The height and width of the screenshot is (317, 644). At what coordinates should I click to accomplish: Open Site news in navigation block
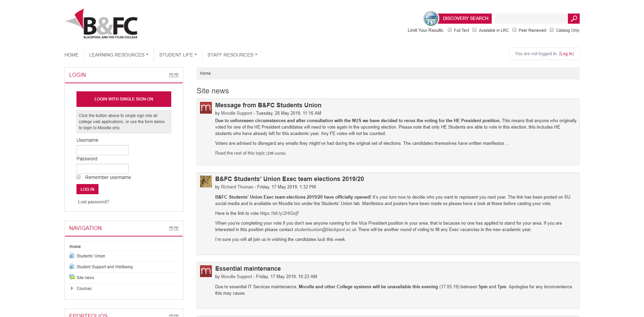pos(85,278)
